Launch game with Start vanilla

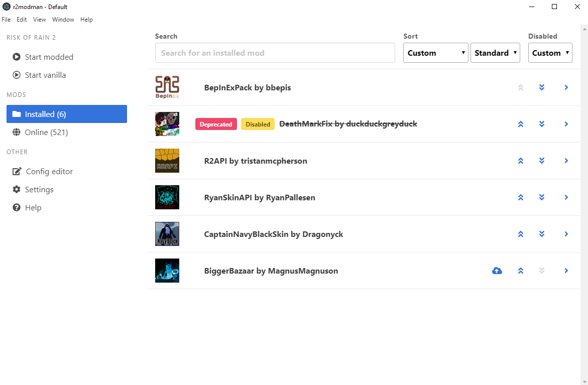click(x=67, y=75)
